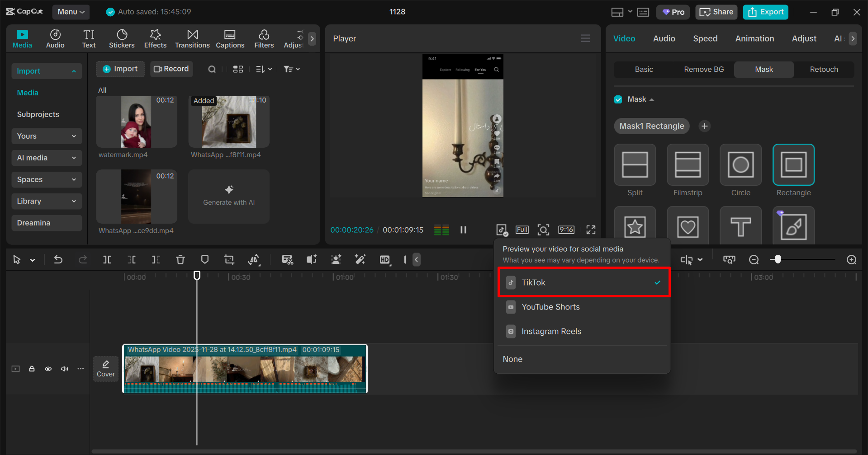Select the Split clip tool in timeline toolbar
The image size is (868, 455).
pyautogui.click(x=107, y=260)
